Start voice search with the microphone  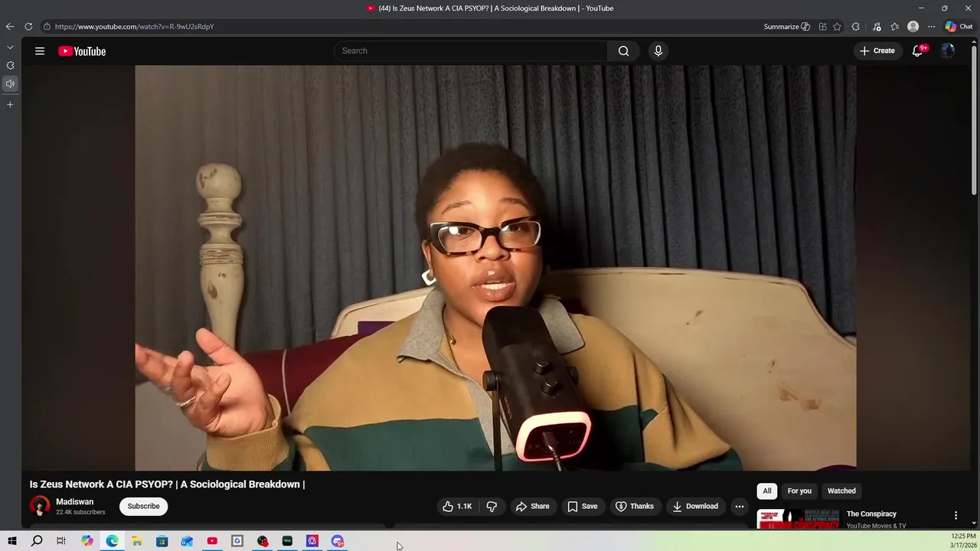(x=658, y=51)
